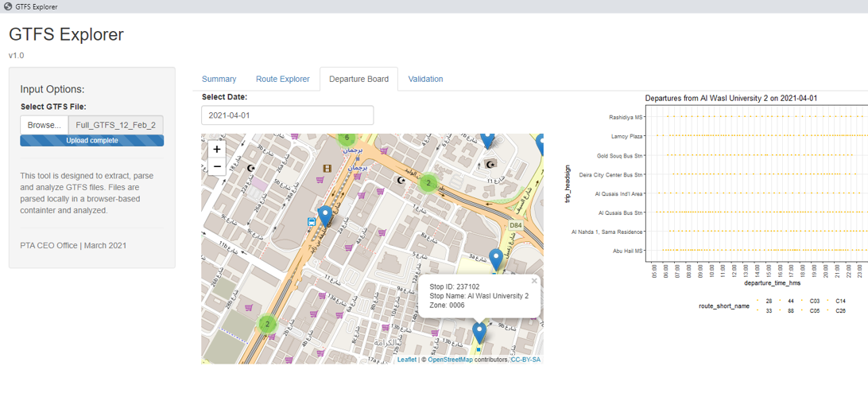Follow the OpenStreetMap contributors link
The image size is (868, 413).
pos(450,360)
